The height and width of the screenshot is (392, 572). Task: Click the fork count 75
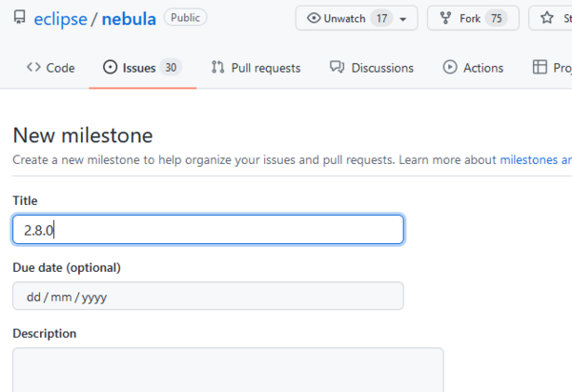496,18
